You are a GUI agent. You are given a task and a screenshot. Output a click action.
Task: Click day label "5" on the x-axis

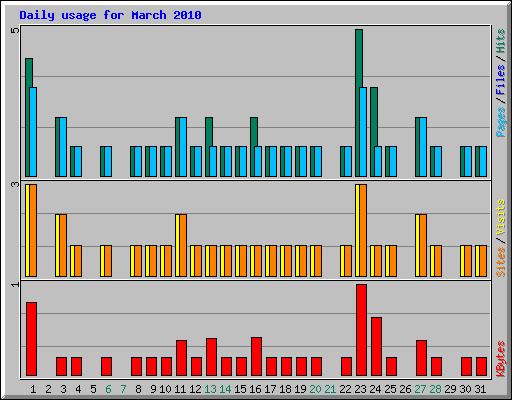[x=93, y=389]
